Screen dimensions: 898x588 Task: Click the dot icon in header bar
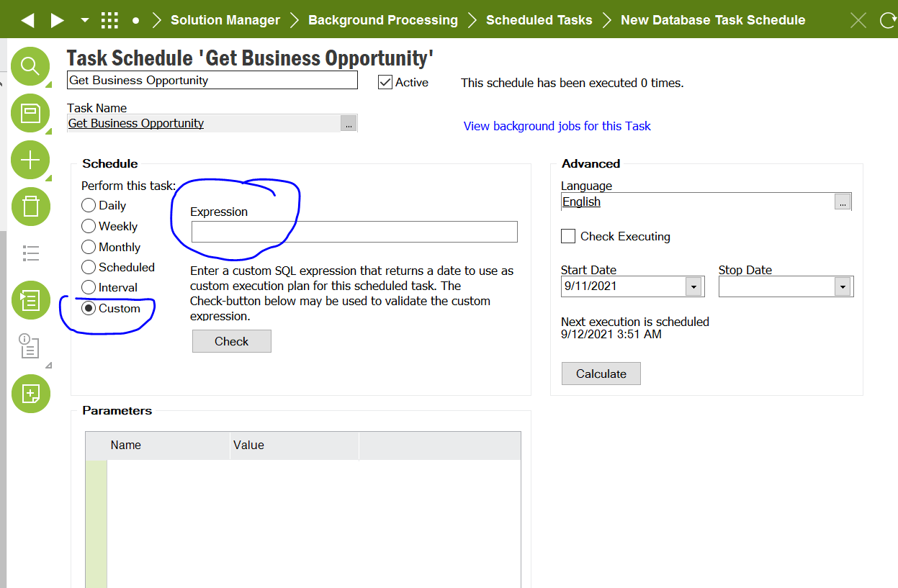point(135,21)
